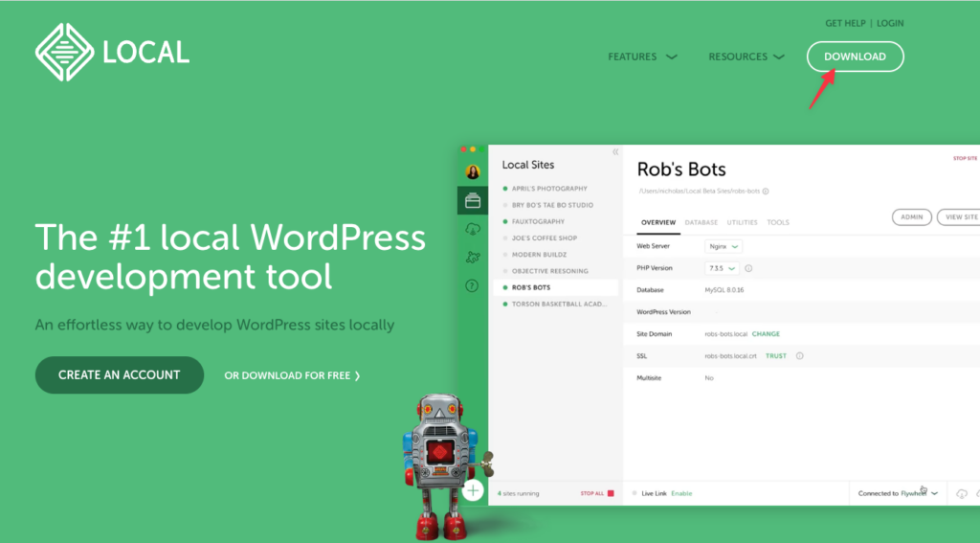Viewport: 980px width, 543px height.
Task: Switch to the Database tab
Action: coord(701,223)
